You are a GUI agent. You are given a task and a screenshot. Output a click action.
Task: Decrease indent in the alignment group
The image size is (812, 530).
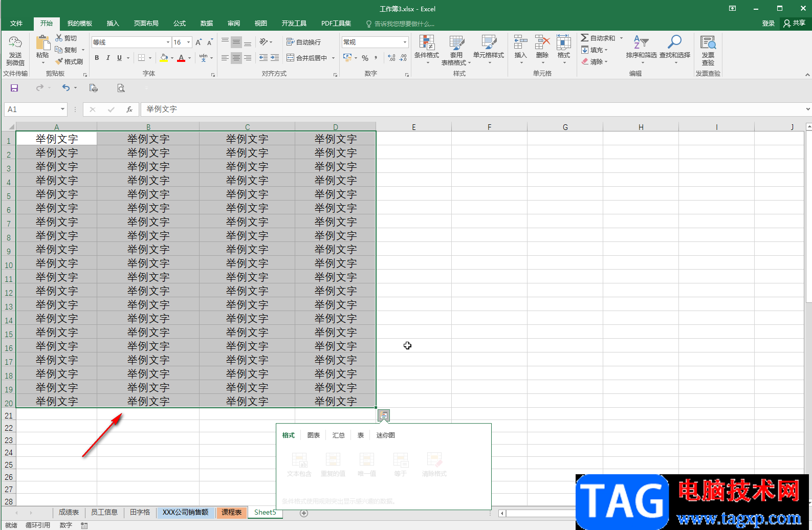click(x=264, y=58)
